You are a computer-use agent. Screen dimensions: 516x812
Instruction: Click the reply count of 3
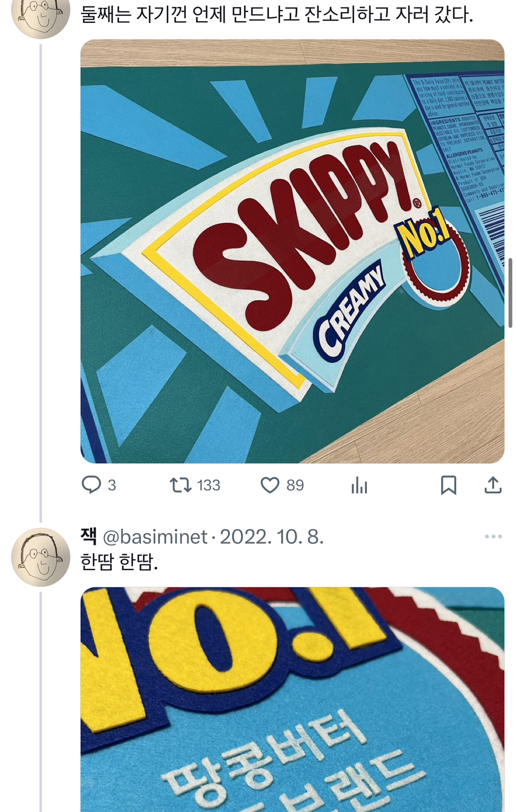tap(112, 485)
